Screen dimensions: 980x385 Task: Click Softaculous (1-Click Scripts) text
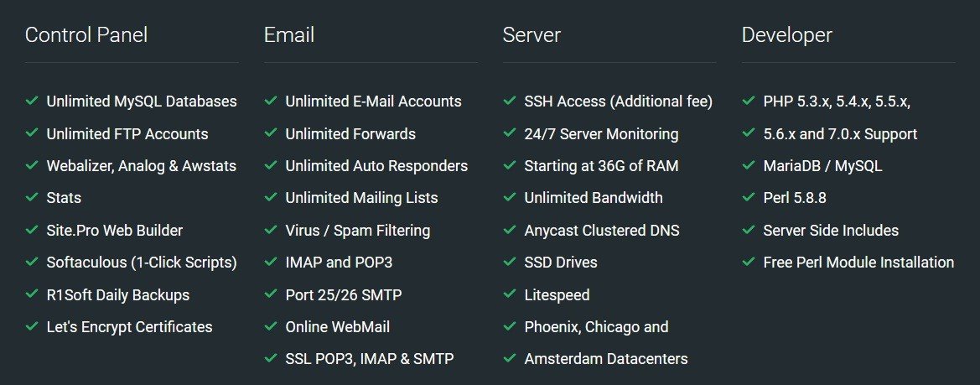pos(142,263)
